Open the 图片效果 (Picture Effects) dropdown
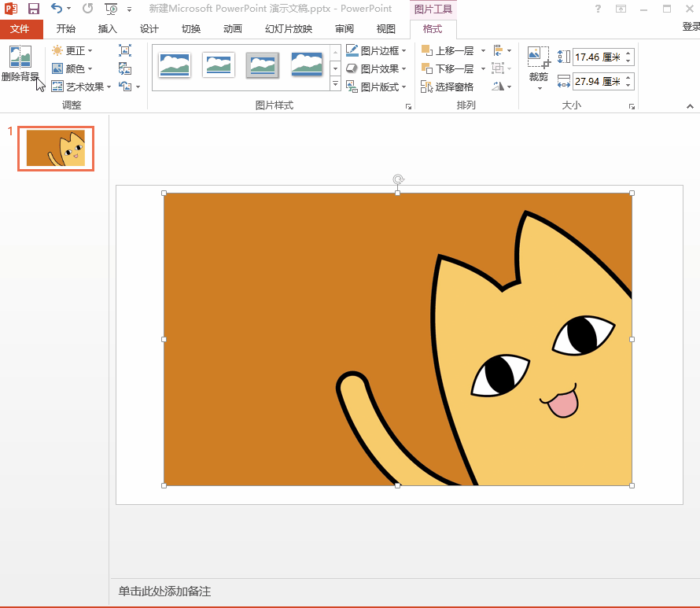This screenshot has height=608, width=700. (377, 68)
